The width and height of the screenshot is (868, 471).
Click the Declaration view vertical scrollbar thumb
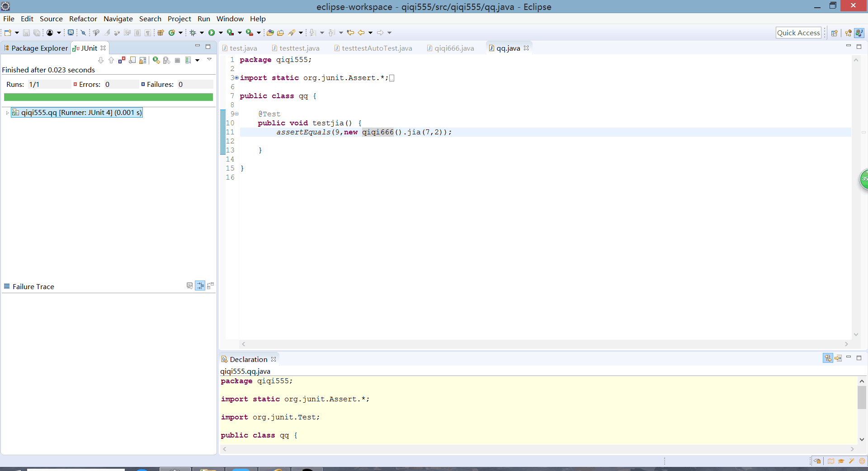pos(862,397)
